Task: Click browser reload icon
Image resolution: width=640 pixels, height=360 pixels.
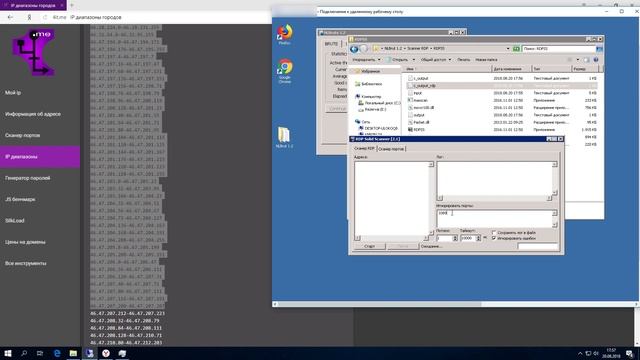Action: tap(45, 17)
